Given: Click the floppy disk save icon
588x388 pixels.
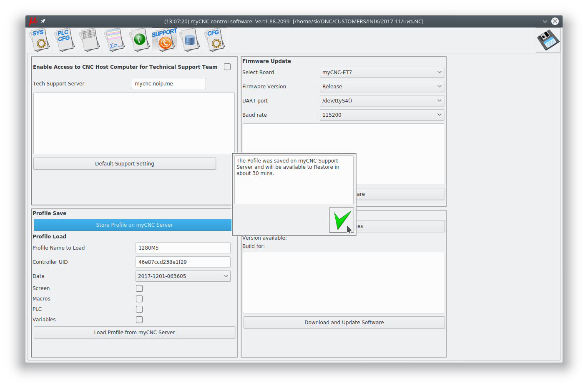Looking at the screenshot, I should click(x=548, y=40).
